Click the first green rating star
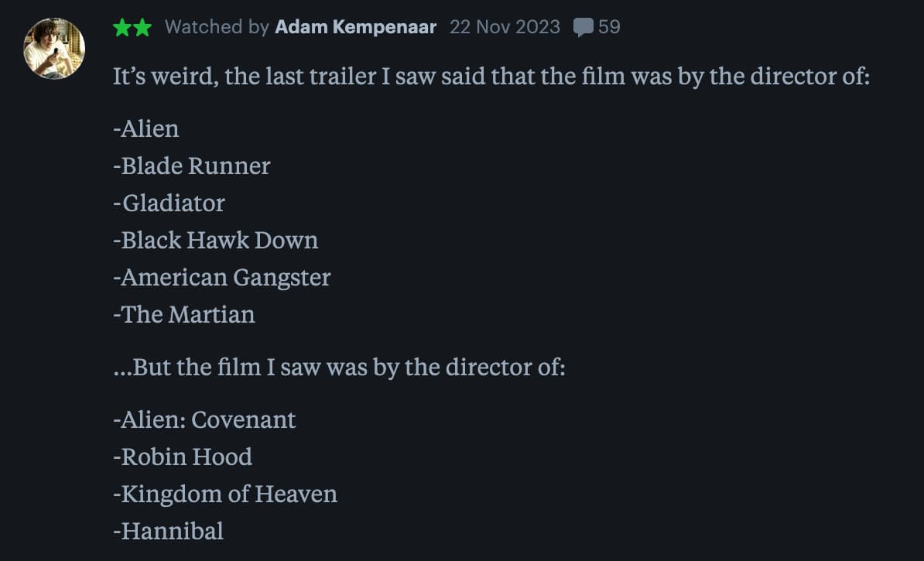 click(x=122, y=28)
